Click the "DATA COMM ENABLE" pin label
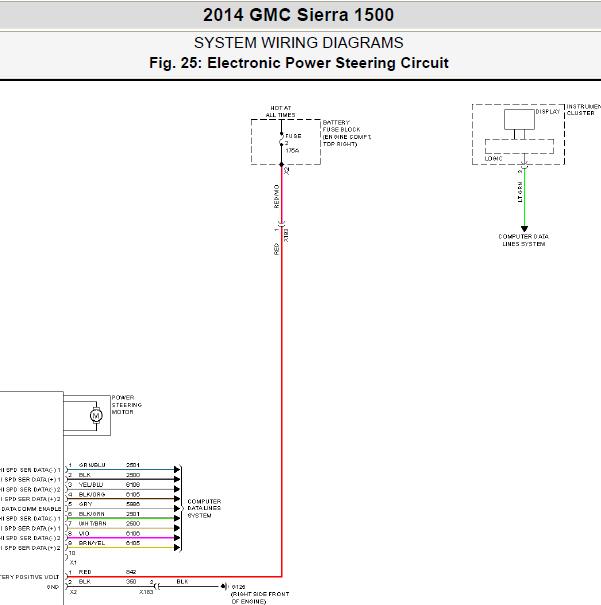 click(x=31, y=509)
